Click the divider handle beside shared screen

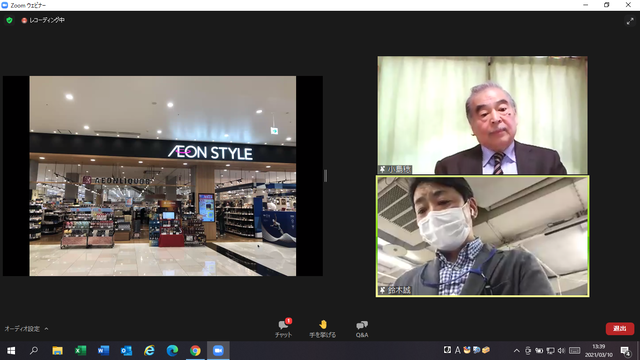pyautogui.click(x=325, y=176)
